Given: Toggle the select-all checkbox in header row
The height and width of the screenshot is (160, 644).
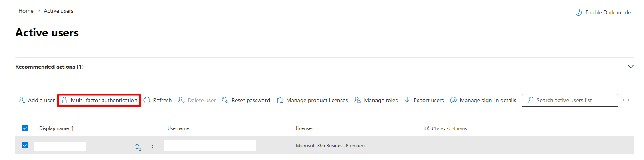Looking at the screenshot, I should tap(25, 128).
